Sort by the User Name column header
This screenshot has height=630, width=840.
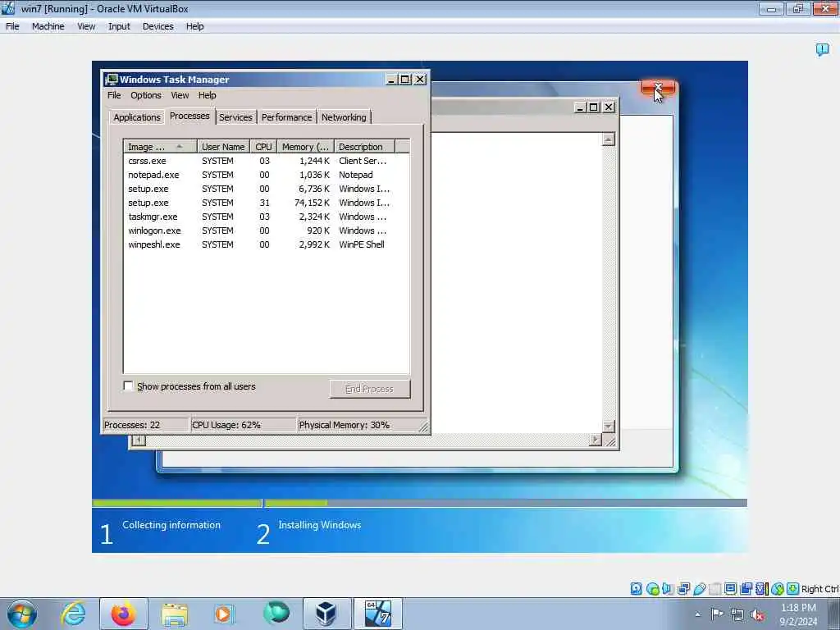click(223, 147)
